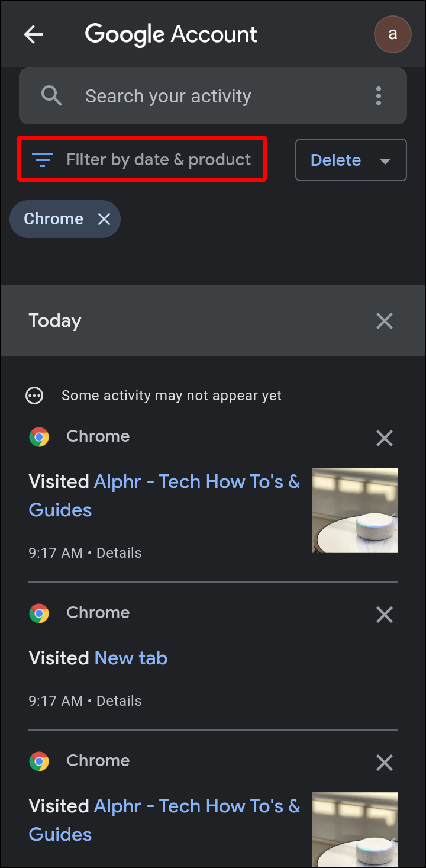View Details of first 9:17 AM Alphr entry
The image size is (426, 868).
119,553
